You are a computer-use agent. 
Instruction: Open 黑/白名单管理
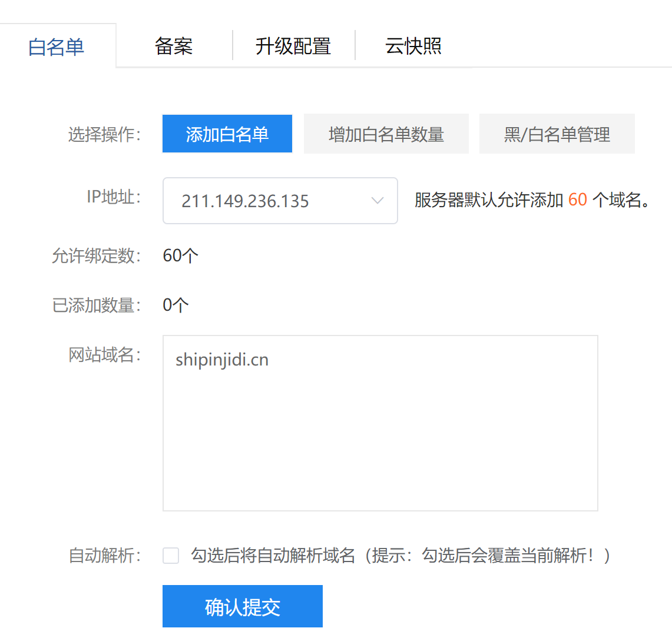click(x=557, y=134)
